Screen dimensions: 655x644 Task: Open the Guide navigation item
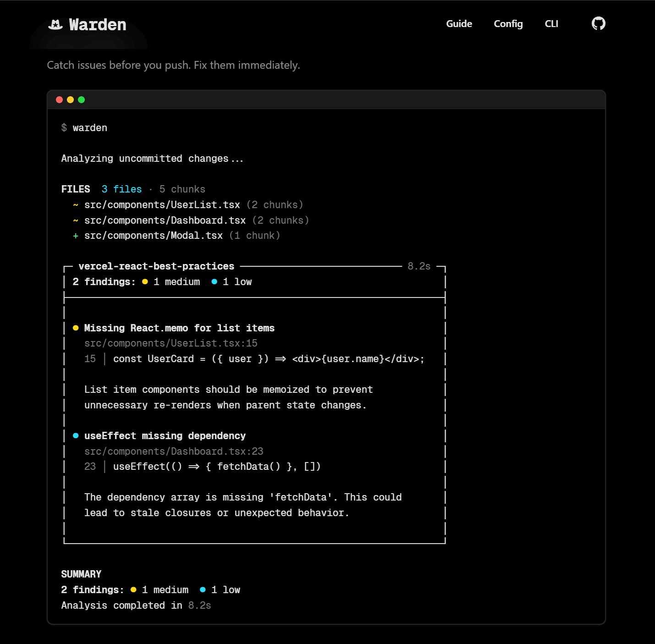pos(459,24)
